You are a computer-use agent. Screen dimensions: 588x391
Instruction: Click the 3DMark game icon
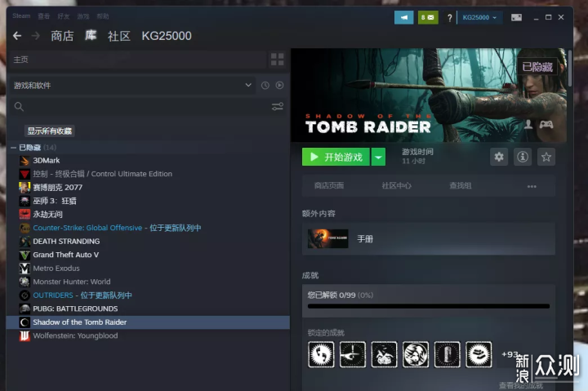pyautogui.click(x=24, y=161)
